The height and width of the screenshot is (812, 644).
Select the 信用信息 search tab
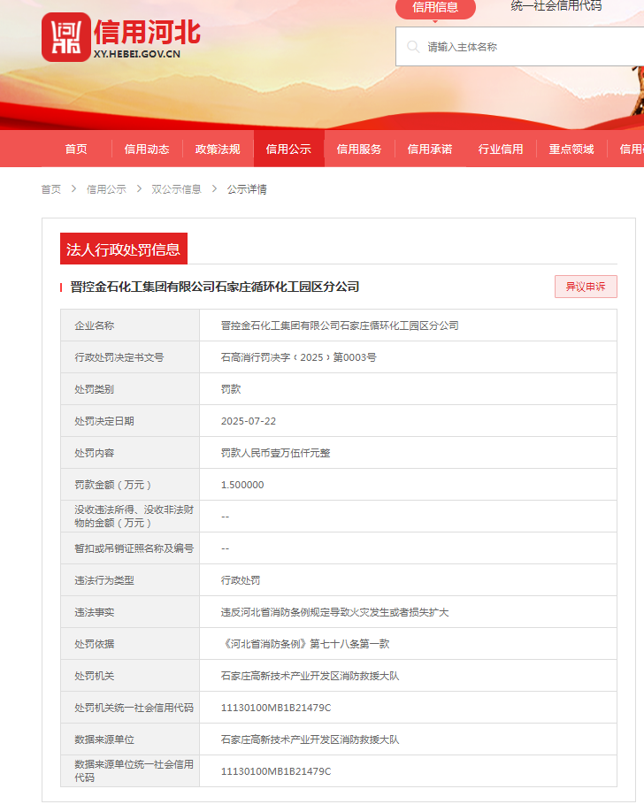[435, 7]
